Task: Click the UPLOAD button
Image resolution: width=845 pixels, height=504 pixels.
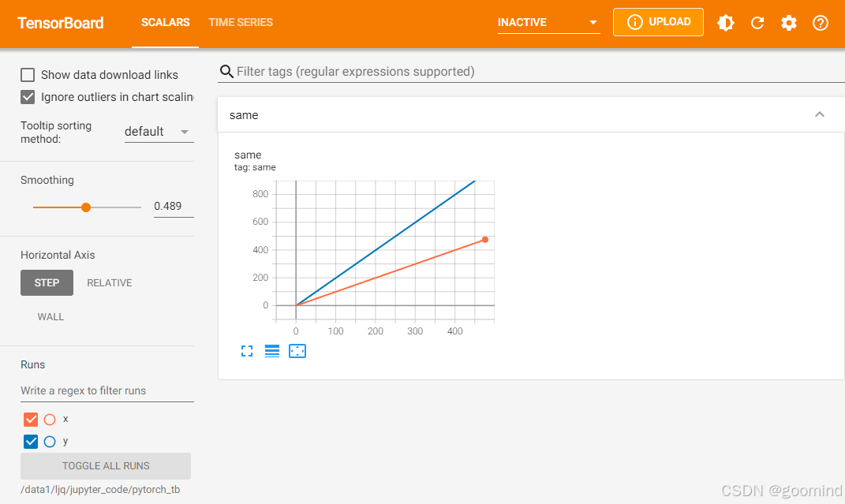Action: 658,22
